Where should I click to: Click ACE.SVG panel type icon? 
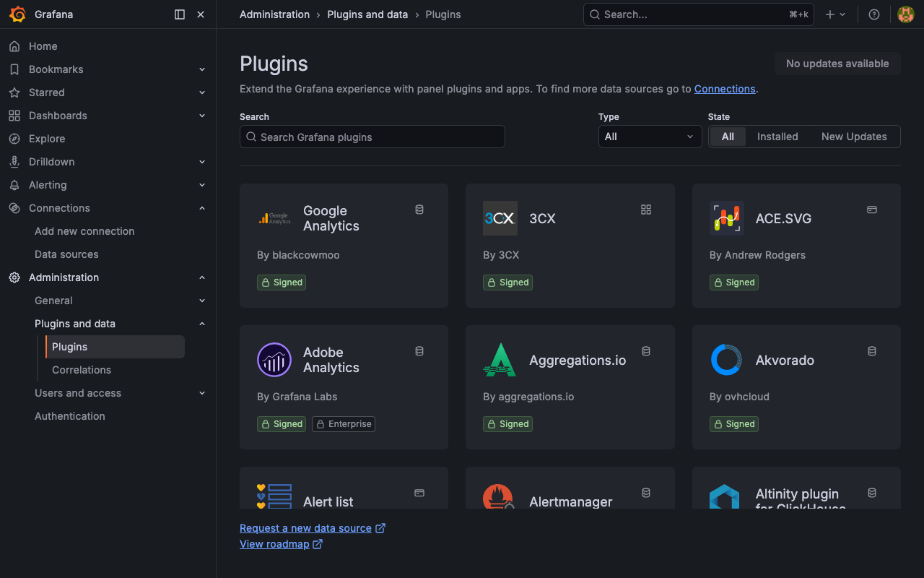coord(872,210)
